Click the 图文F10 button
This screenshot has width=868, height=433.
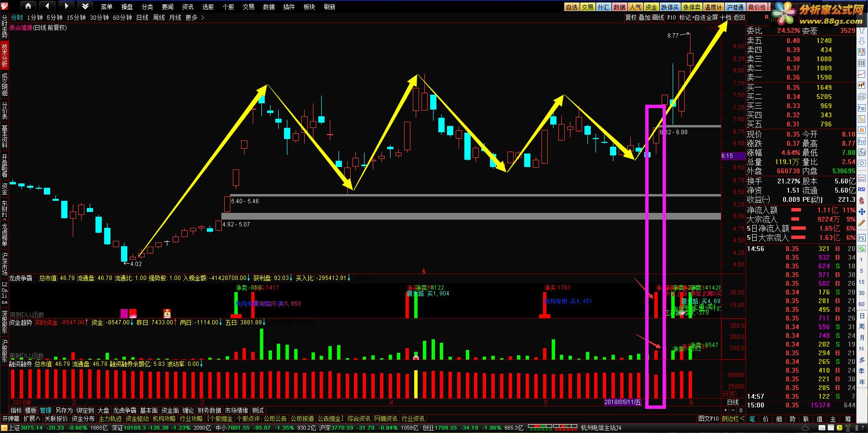[x=708, y=419]
